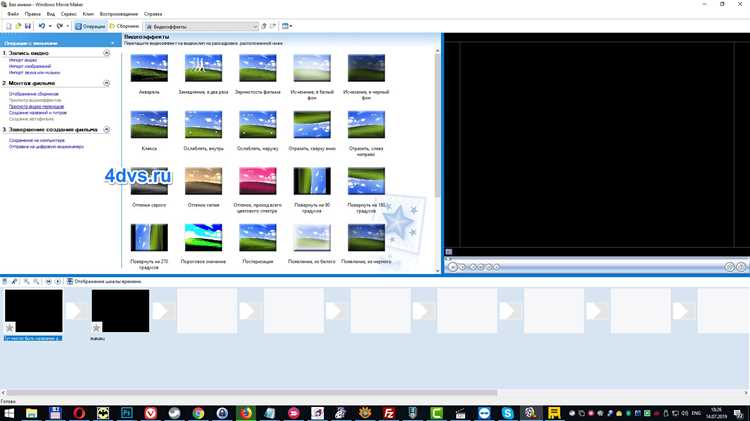Open the Правка menu

(33, 14)
